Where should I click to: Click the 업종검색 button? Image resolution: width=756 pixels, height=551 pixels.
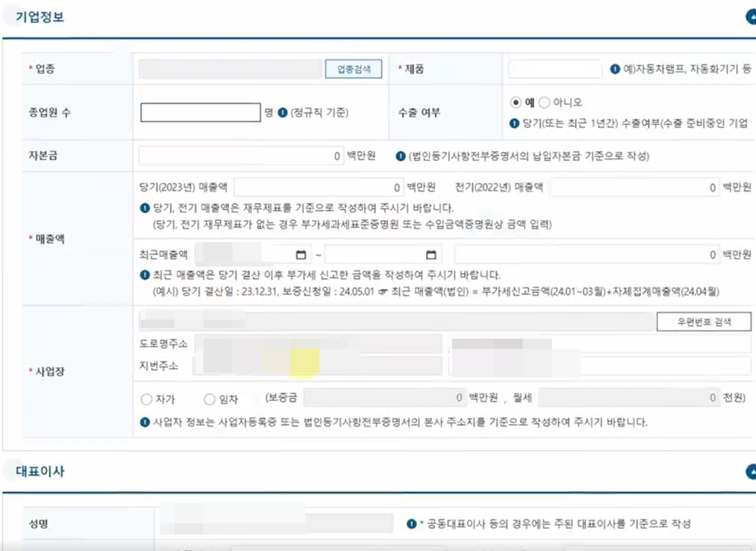(x=354, y=69)
